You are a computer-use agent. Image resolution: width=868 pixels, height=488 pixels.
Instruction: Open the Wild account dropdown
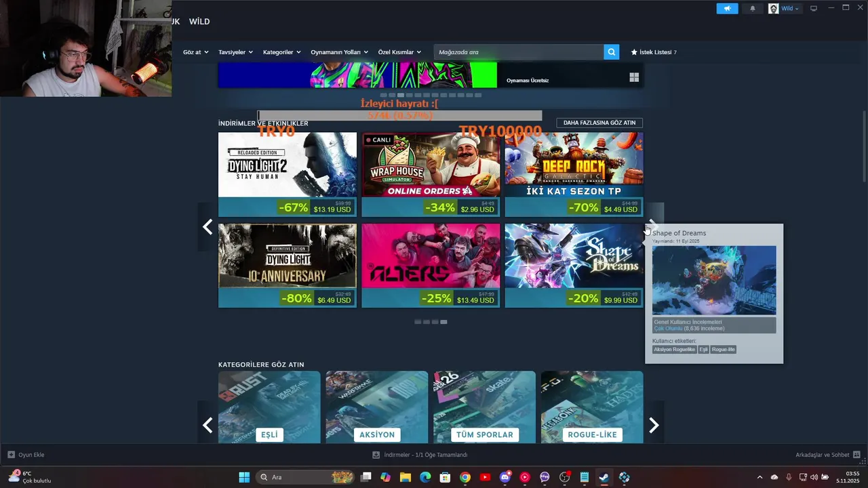click(784, 9)
